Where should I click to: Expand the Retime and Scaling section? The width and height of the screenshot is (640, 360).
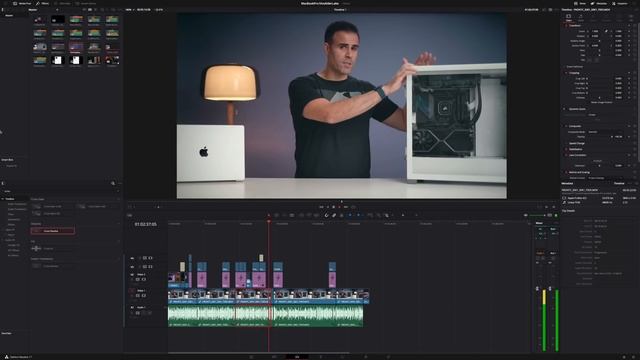(579, 172)
